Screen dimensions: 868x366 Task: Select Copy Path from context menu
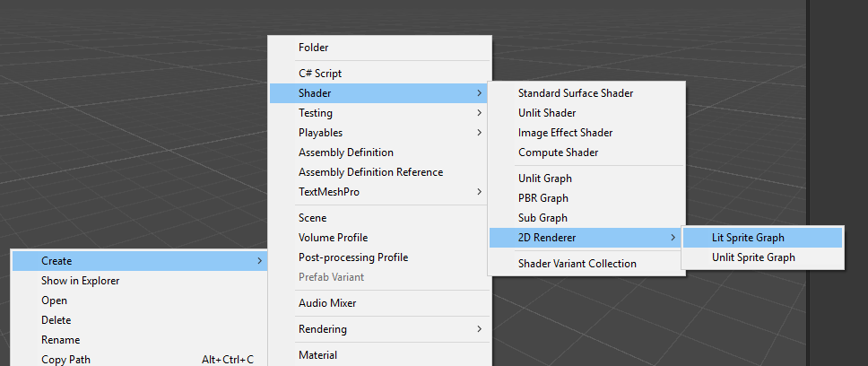tap(65, 360)
